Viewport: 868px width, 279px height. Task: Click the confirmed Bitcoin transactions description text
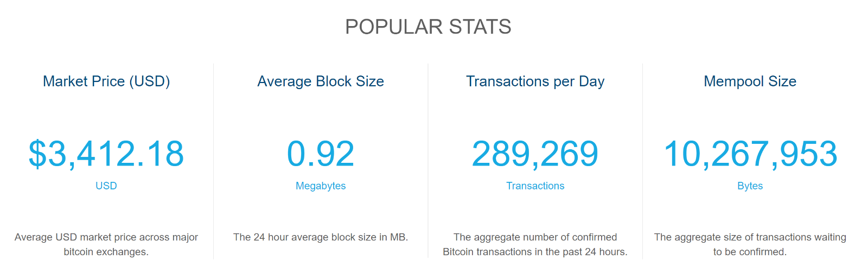pos(535,244)
